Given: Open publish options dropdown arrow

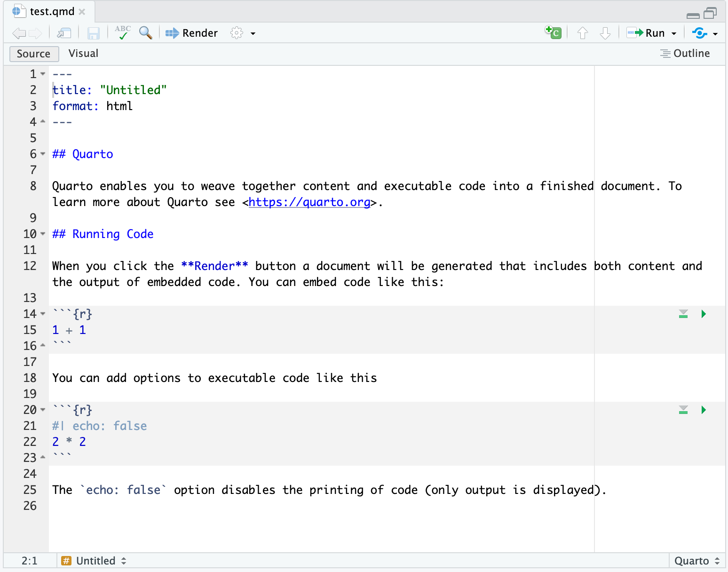Looking at the screenshot, I should coord(715,33).
